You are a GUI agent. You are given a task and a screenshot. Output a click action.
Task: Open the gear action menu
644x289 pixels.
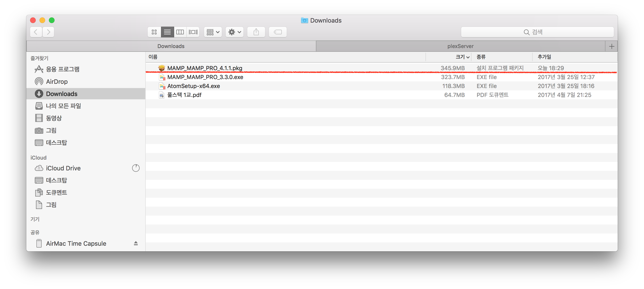tap(235, 32)
